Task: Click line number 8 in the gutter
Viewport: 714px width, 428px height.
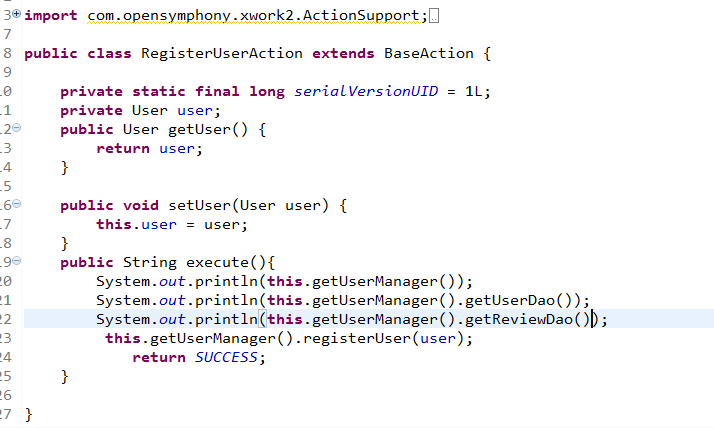Action: pos(7,53)
